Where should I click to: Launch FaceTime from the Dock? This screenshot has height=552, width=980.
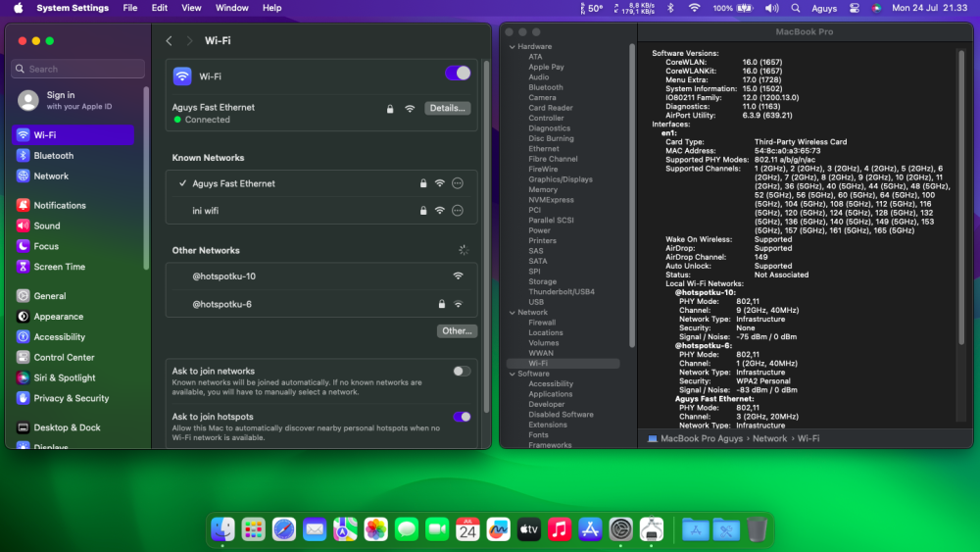[437, 529]
